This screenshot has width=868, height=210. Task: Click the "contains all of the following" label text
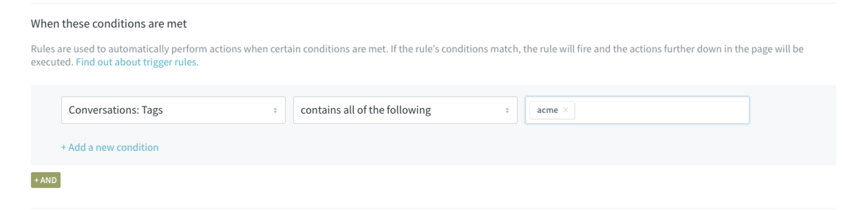[x=366, y=110]
